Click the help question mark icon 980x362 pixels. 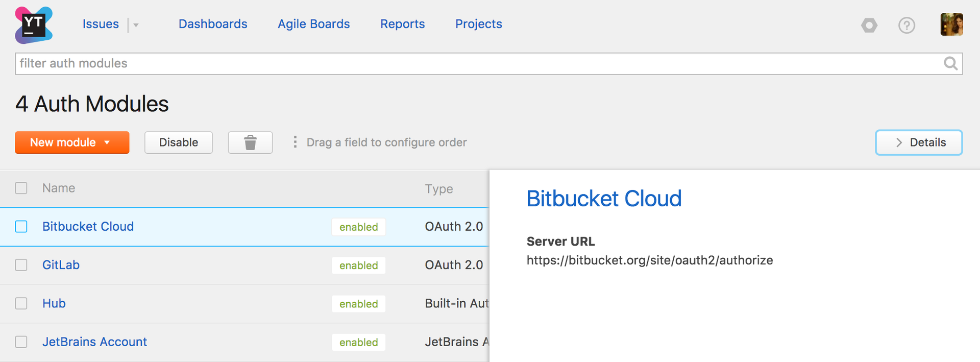(906, 25)
